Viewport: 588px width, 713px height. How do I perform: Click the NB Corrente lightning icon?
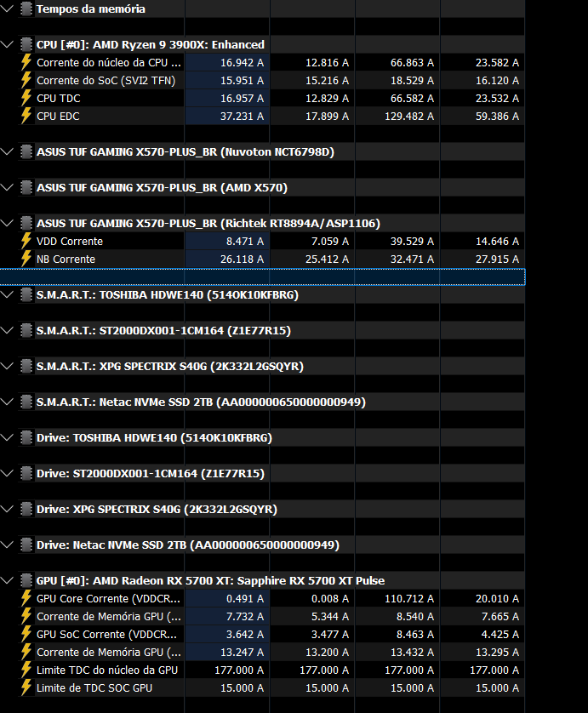click(26, 260)
